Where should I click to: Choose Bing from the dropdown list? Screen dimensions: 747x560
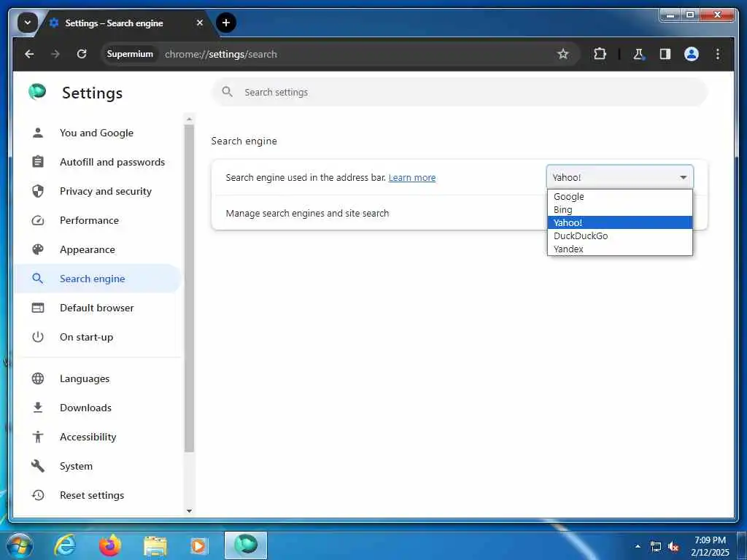(620, 209)
